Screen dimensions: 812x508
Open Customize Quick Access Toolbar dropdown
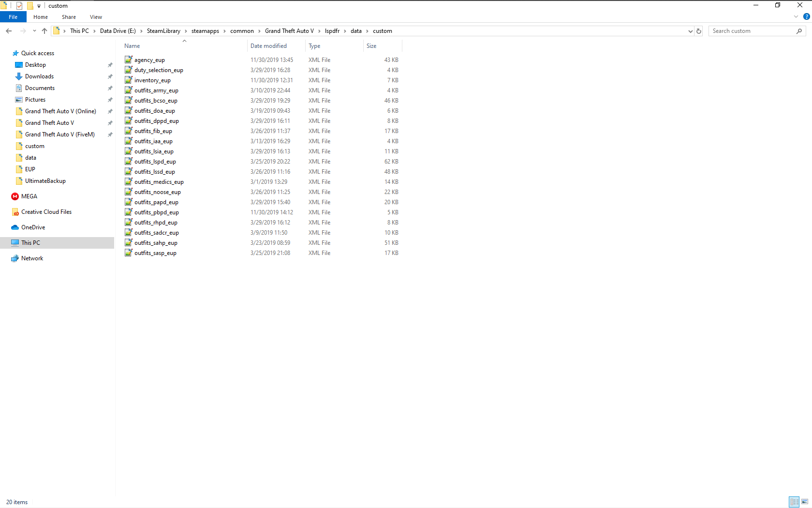[39, 6]
